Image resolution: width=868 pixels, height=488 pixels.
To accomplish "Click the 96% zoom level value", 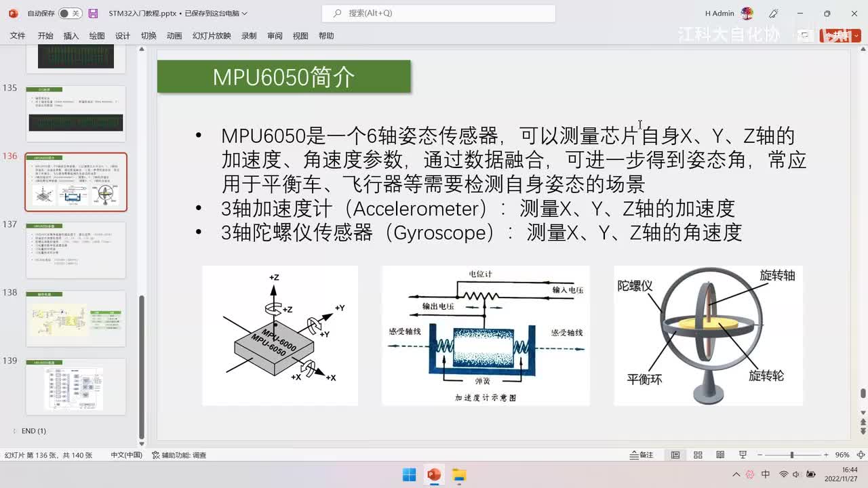I will click(x=842, y=455).
